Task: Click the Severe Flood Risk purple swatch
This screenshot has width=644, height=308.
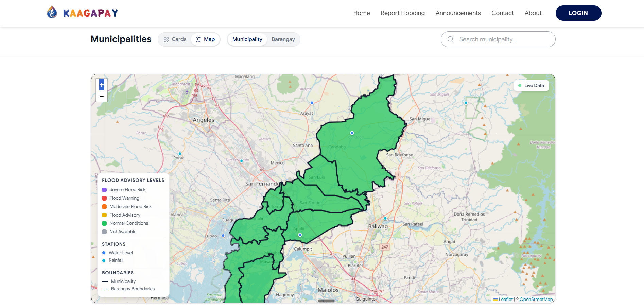Action: pyautogui.click(x=104, y=190)
